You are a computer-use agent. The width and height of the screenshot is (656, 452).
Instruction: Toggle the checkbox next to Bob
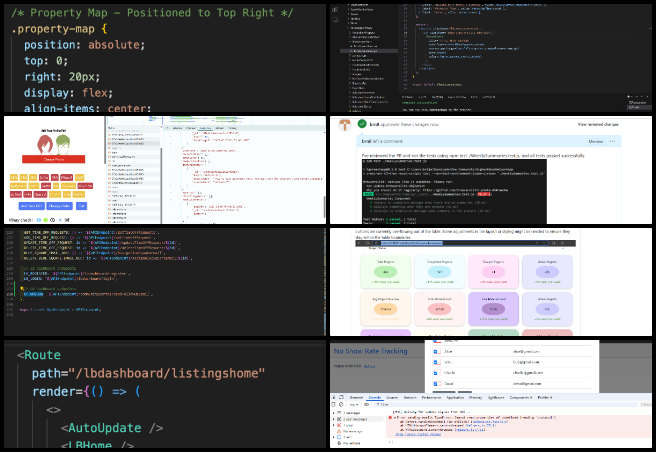click(x=436, y=362)
